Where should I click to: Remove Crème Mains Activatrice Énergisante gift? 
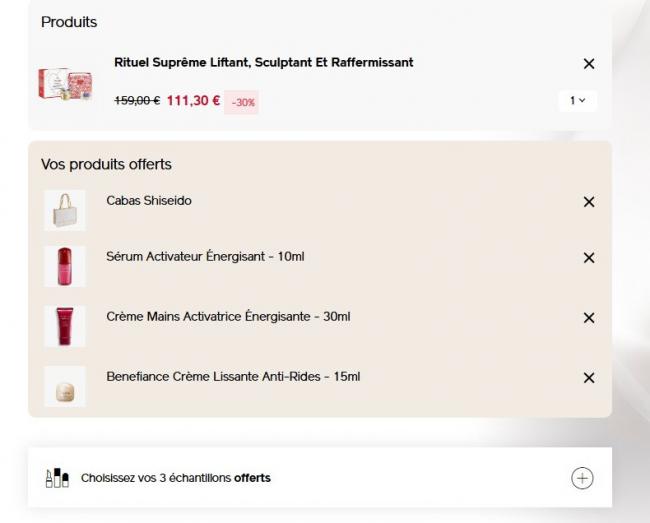coord(588,318)
